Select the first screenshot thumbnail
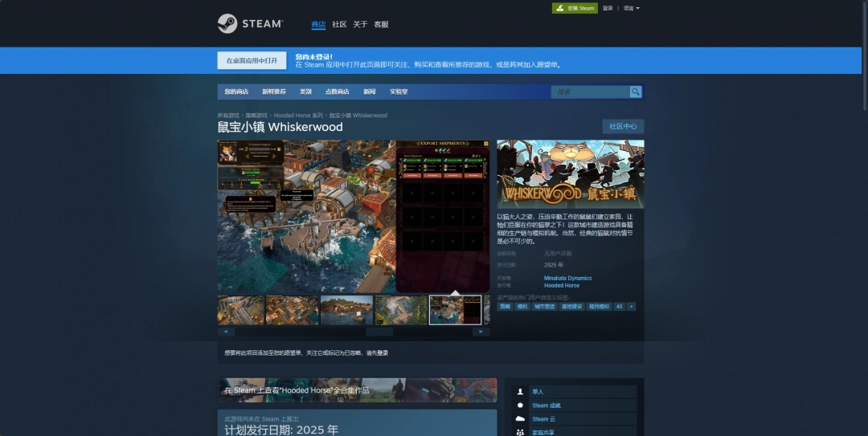This screenshot has height=436, width=868. [240, 310]
